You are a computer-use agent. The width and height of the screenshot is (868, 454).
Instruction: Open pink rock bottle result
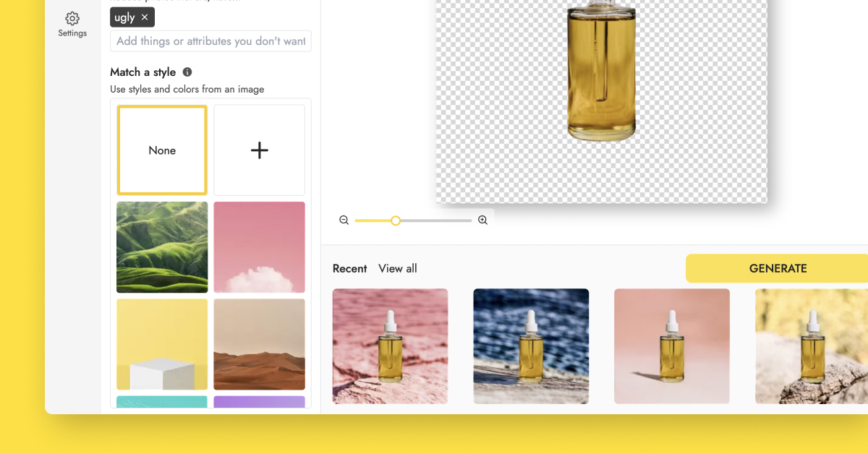click(x=390, y=346)
